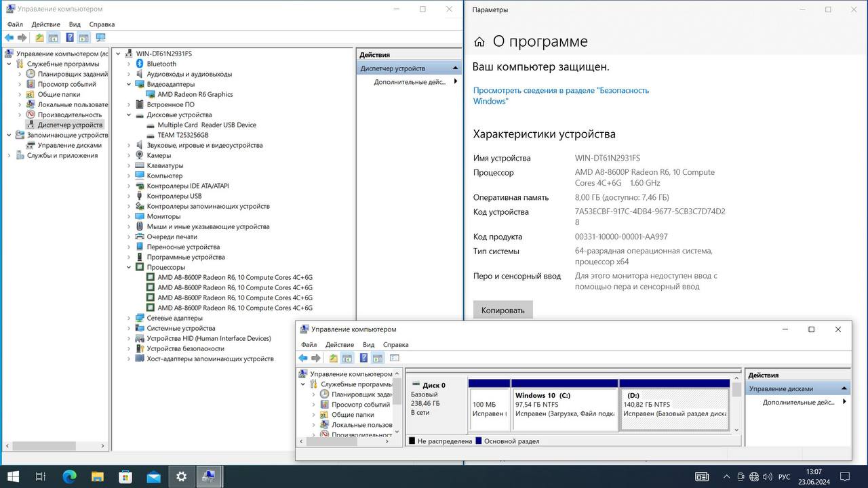The height and width of the screenshot is (488, 868).
Task: Click the Не распределена black legend swatch
Action: [412, 441]
